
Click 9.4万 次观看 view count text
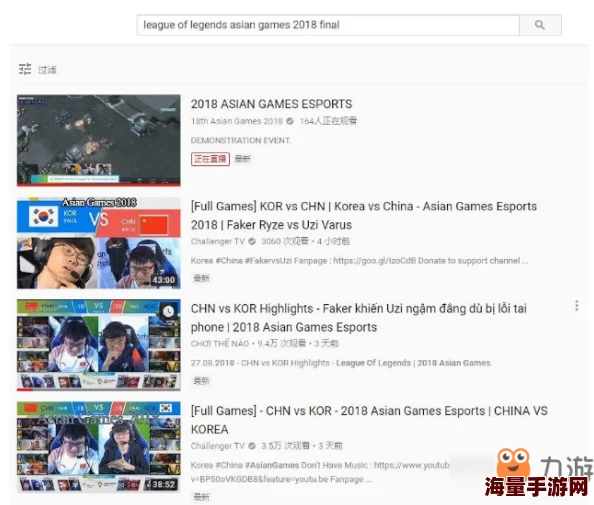coord(281,344)
